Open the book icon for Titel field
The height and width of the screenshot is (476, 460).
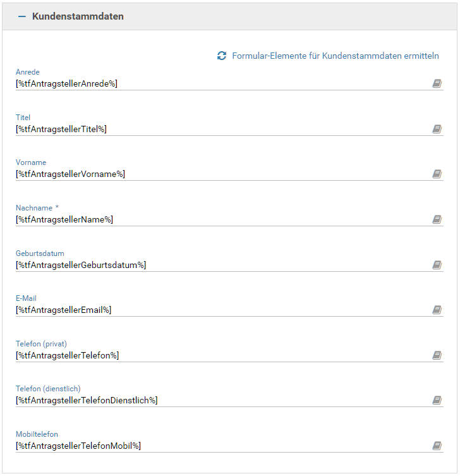pos(437,129)
